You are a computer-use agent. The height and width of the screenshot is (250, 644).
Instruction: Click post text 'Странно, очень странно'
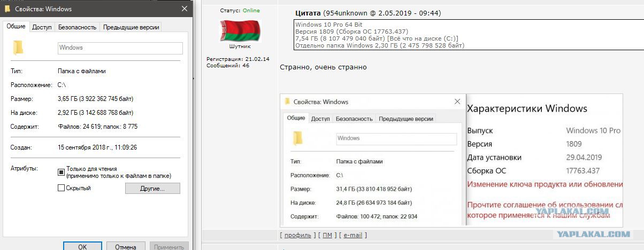324,67
